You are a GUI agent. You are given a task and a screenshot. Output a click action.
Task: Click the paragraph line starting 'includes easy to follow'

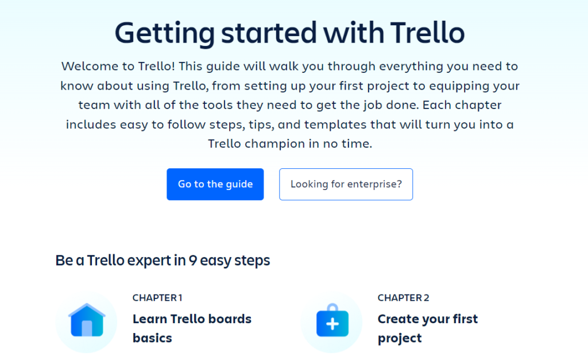click(289, 125)
